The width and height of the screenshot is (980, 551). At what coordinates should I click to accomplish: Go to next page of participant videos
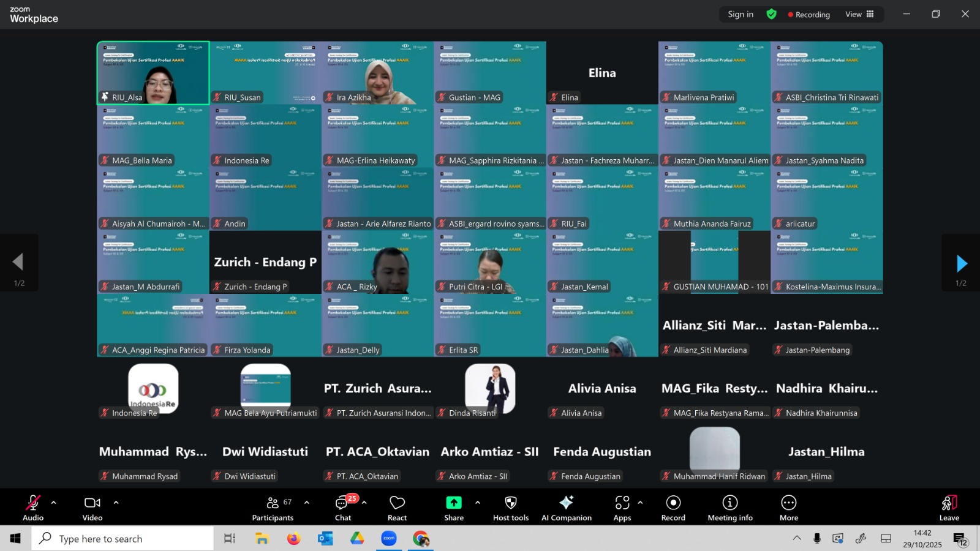pyautogui.click(x=961, y=263)
